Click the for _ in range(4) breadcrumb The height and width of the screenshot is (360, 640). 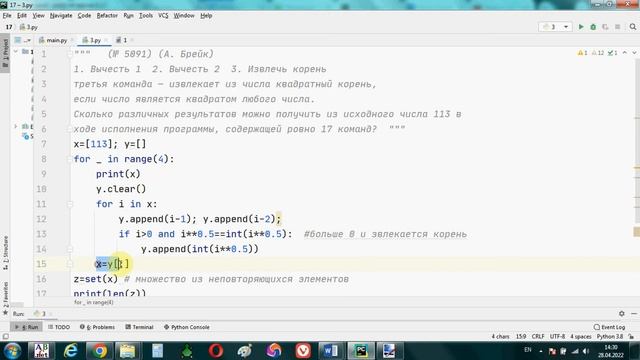(x=94, y=302)
